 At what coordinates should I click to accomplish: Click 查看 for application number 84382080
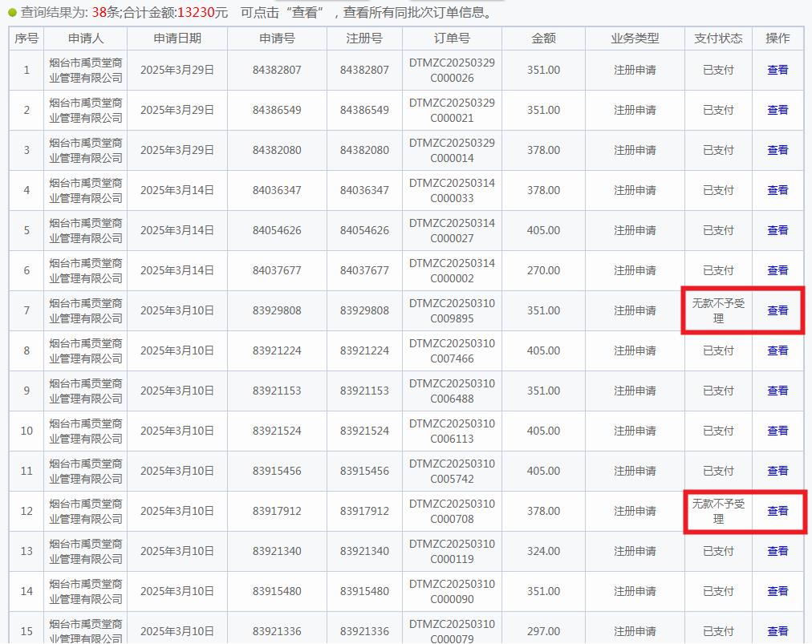coord(777,150)
